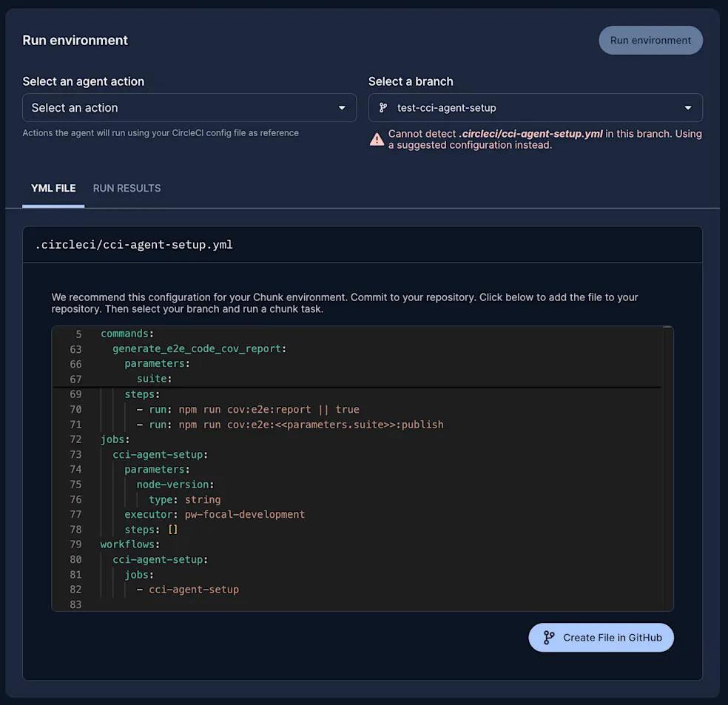The image size is (728, 705).
Task: Switch to the RUN RESULTS tab
Action: click(127, 188)
